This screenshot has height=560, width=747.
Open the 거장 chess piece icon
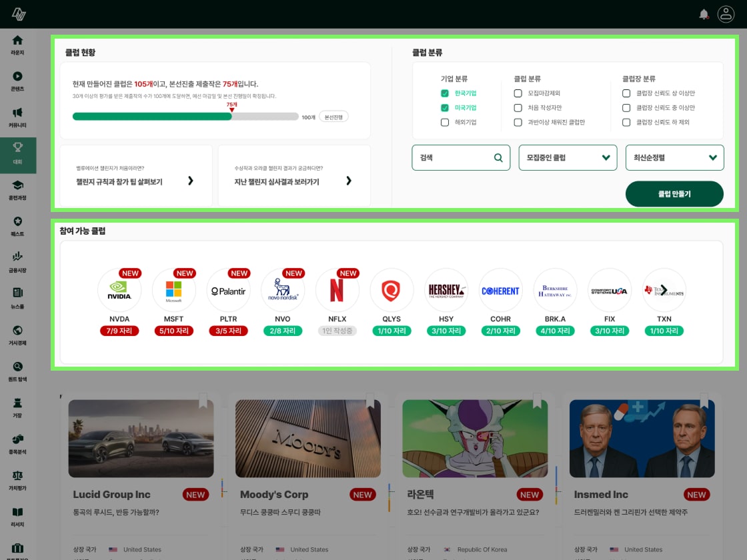(17, 403)
